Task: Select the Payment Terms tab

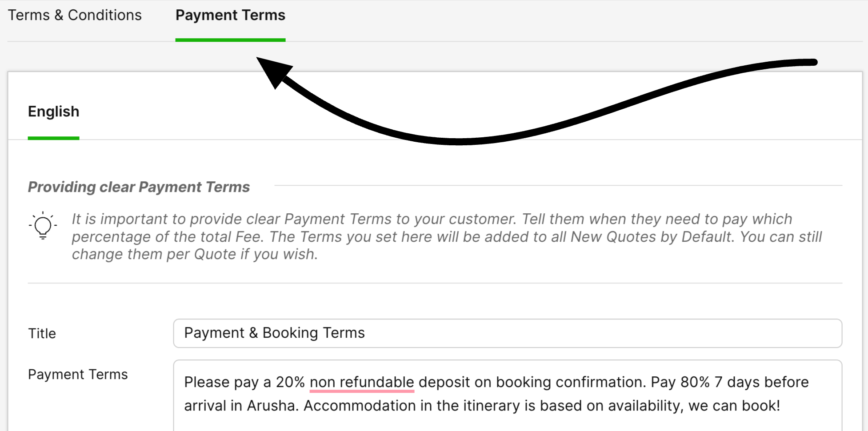Action: pyautogui.click(x=230, y=15)
